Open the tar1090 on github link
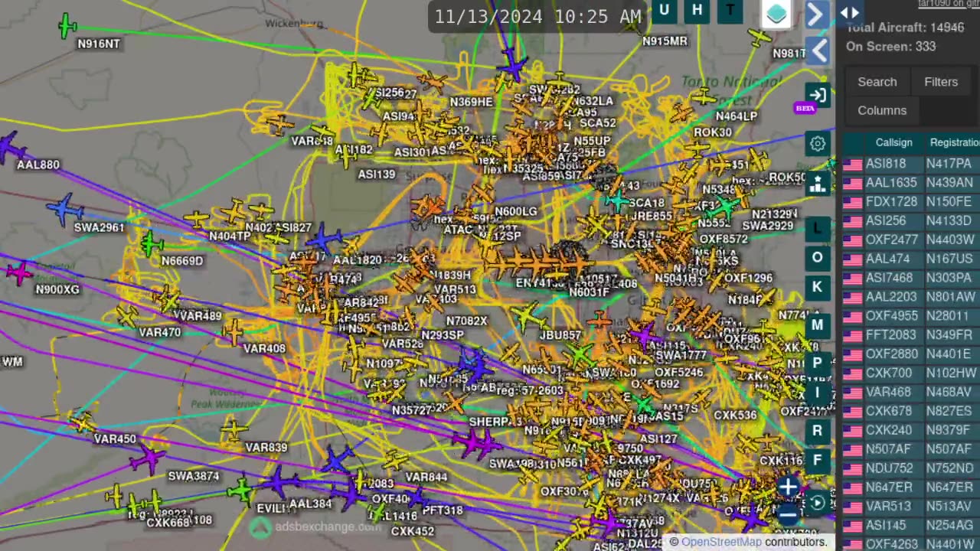980x551 pixels. click(x=949, y=4)
